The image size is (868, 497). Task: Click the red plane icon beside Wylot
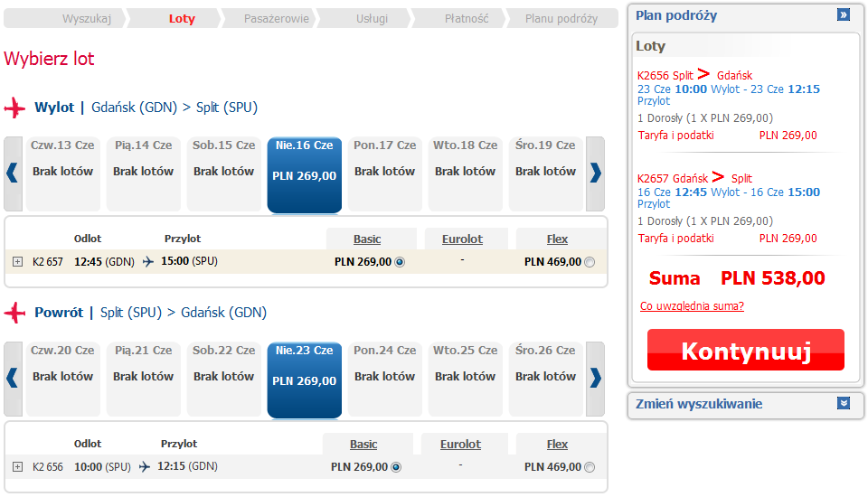coord(15,108)
